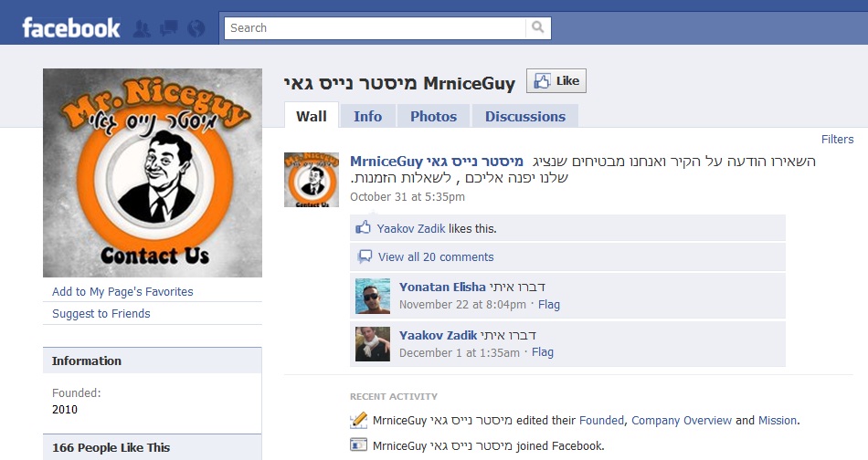868x460 pixels.
Task: Click Add to My Page's Favorites
Action: [122, 291]
